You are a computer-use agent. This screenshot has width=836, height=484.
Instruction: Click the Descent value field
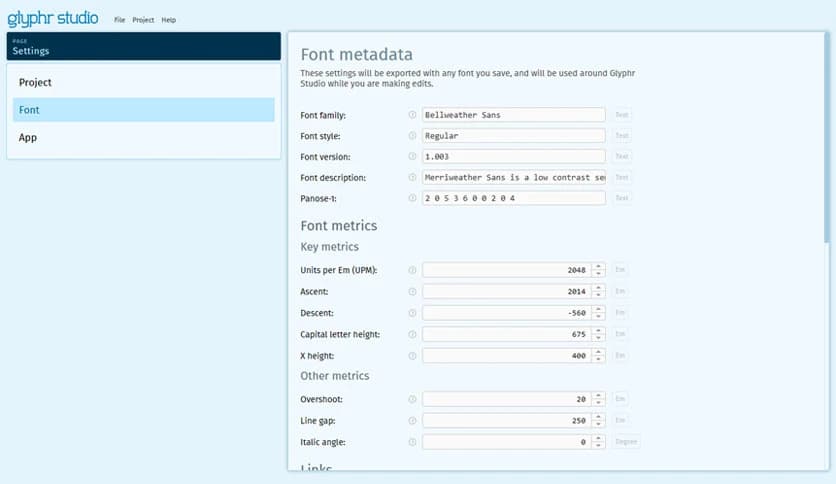pyautogui.click(x=506, y=312)
